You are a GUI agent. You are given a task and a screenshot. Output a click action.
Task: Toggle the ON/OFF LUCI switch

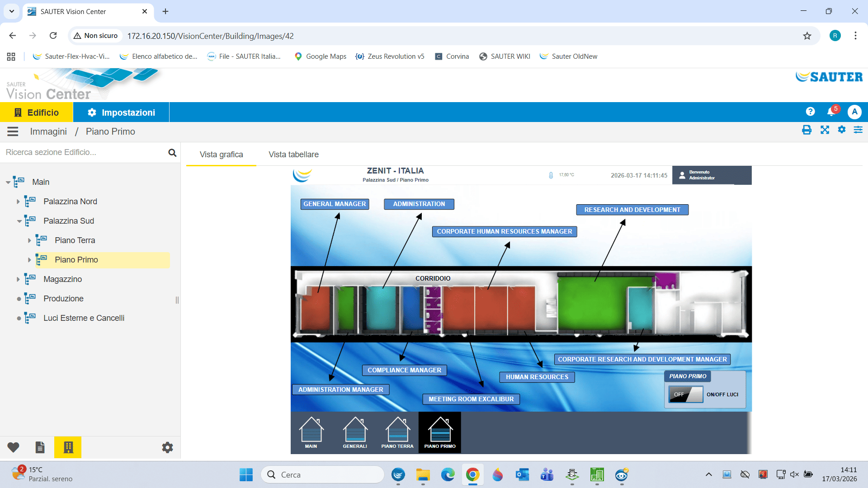[x=686, y=394]
